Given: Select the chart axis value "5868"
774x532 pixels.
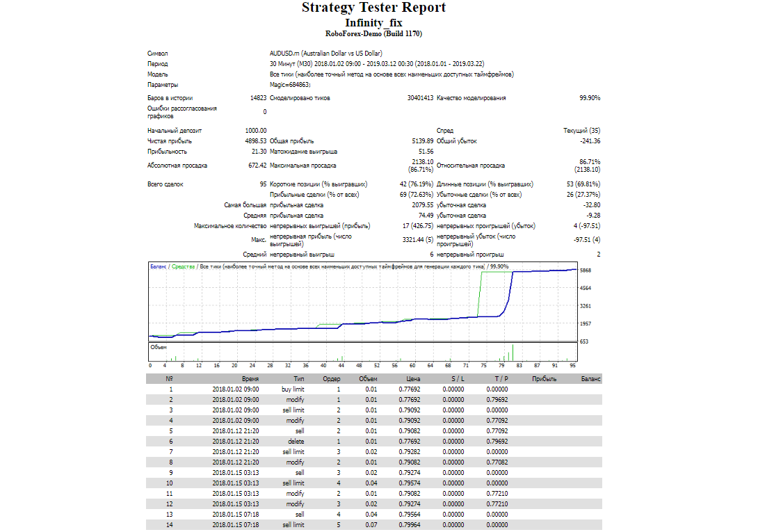Looking at the screenshot, I should pos(586,271).
